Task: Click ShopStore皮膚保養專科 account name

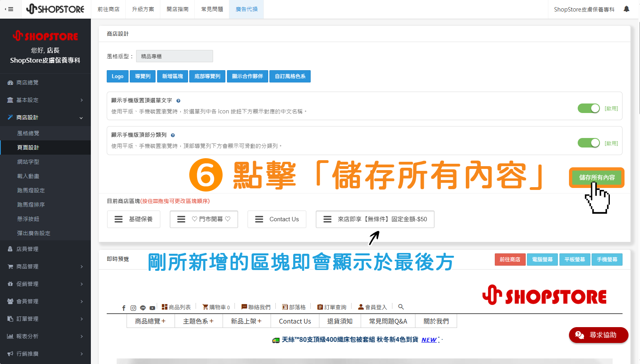Action: coord(584,9)
